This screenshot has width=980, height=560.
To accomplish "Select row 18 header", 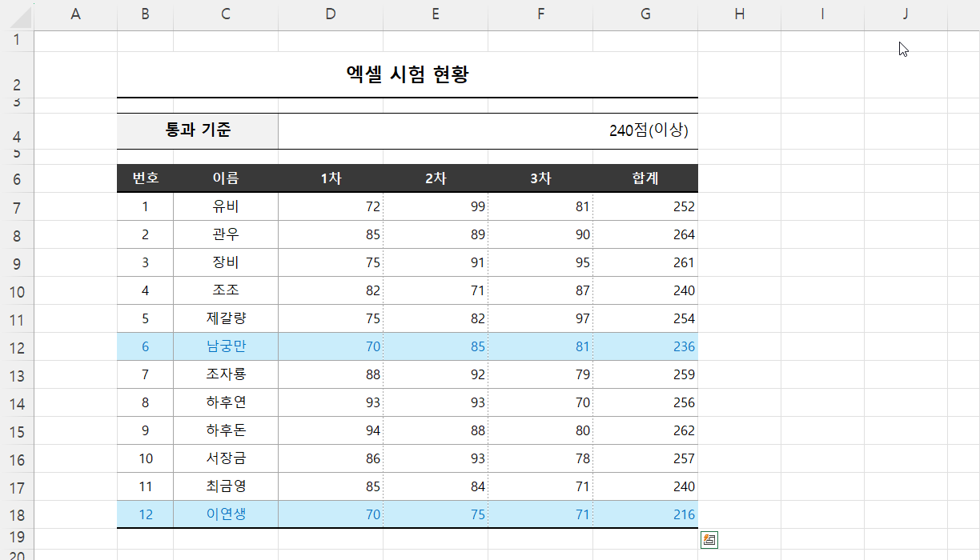I will pos(17,514).
